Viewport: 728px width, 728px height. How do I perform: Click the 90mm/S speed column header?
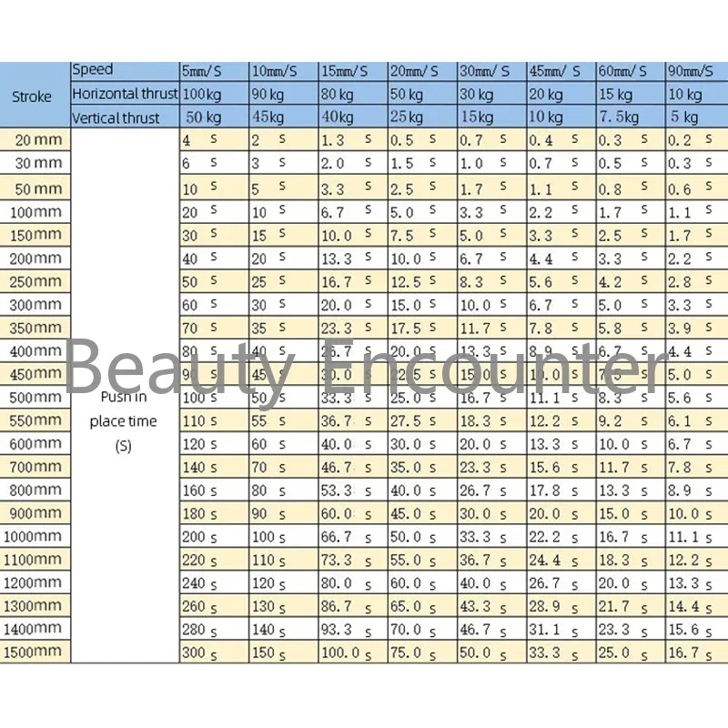(x=697, y=71)
